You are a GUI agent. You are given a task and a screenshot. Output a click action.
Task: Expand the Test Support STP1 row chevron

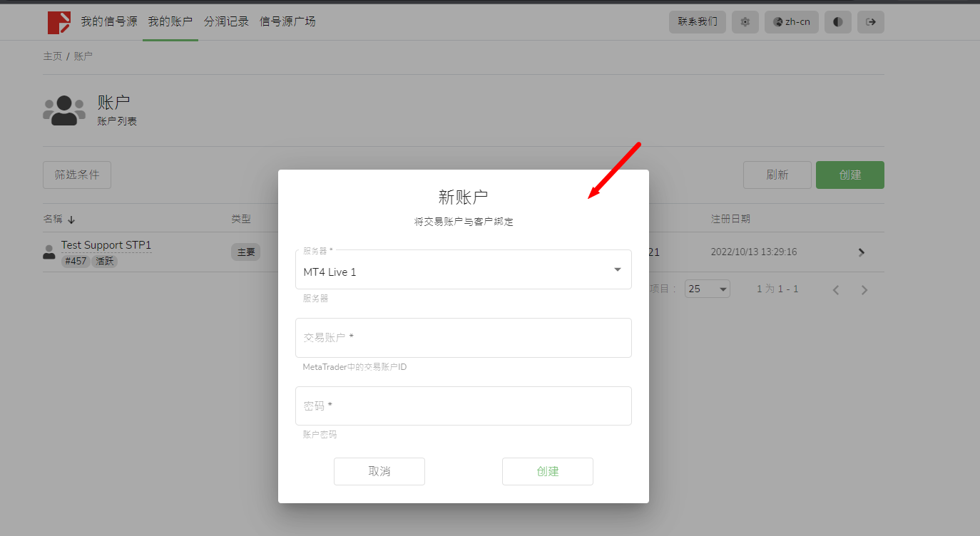pos(862,252)
